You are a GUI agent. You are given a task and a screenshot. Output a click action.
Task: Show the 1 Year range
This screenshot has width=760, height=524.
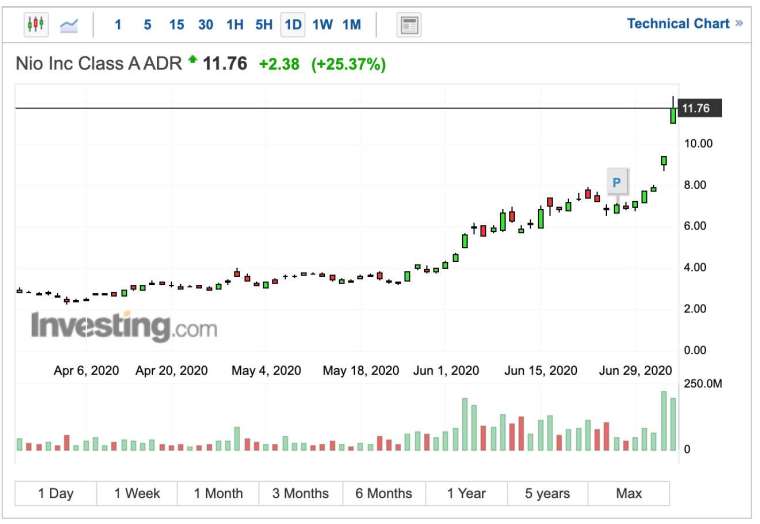tap(466, 493)
